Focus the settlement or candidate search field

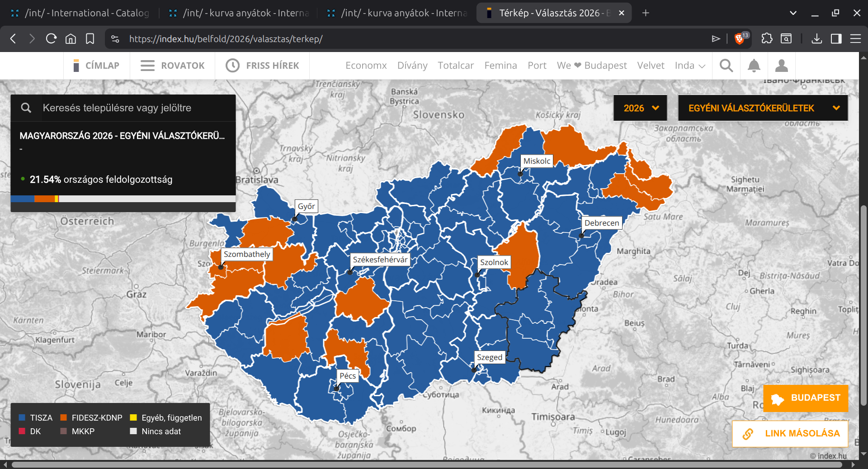point(138,108)
